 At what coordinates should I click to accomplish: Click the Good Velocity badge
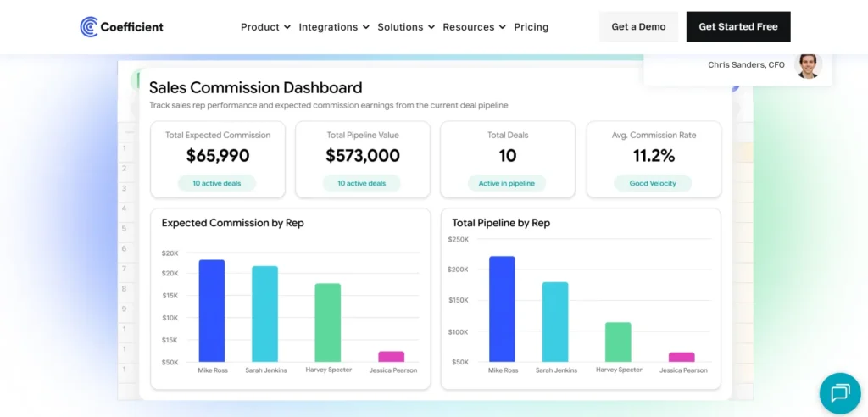tap(653, 183)
